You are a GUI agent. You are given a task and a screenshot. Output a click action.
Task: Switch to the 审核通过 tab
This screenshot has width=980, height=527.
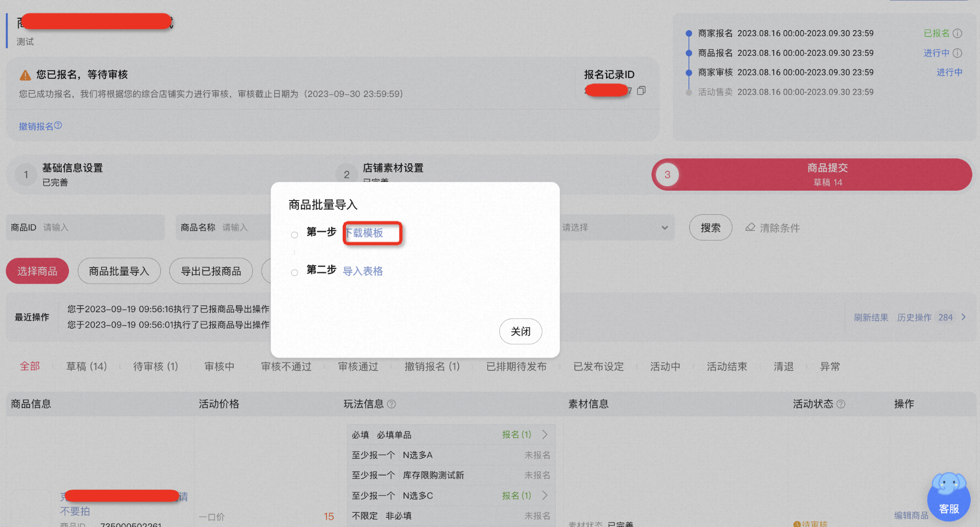click(x=358, y=366)
